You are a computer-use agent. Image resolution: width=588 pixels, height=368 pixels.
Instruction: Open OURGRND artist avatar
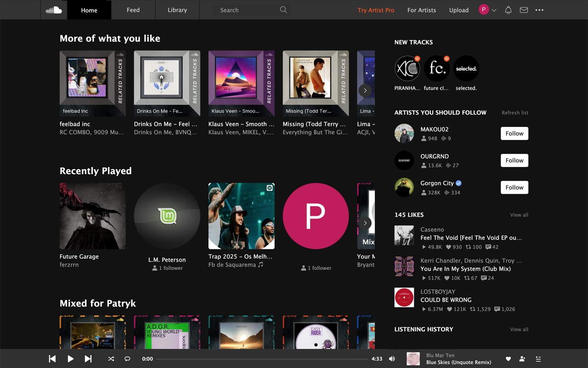click(404, 161)
